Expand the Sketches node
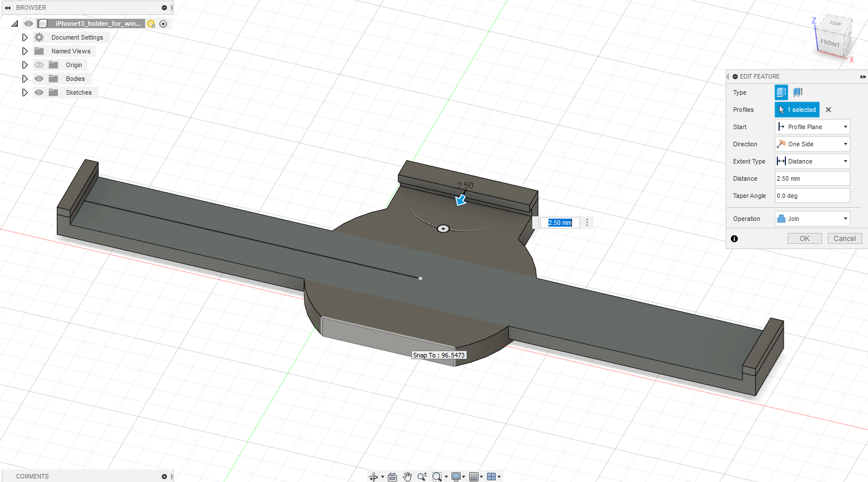Screen dimensions: 868x482 [x=25, y=92]
